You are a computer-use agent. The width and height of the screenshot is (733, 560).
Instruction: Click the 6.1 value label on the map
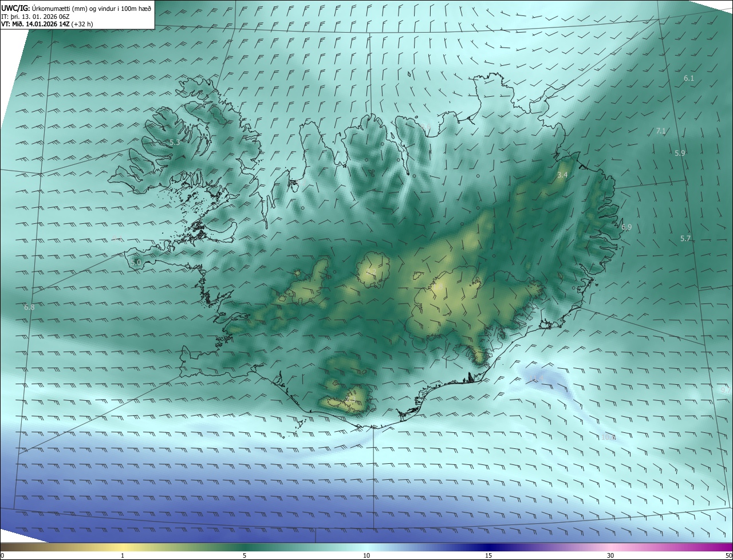(x=689, y=78)
